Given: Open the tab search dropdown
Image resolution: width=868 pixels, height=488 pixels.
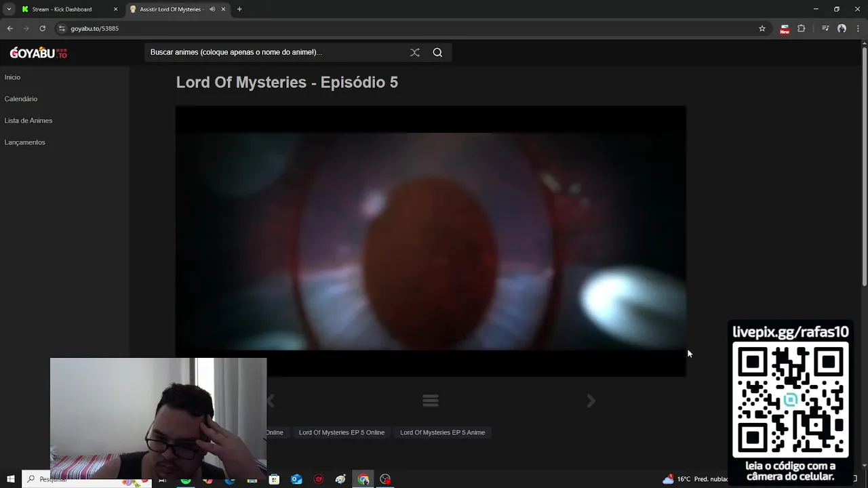Looking at the screenshot, I should 9,9.
